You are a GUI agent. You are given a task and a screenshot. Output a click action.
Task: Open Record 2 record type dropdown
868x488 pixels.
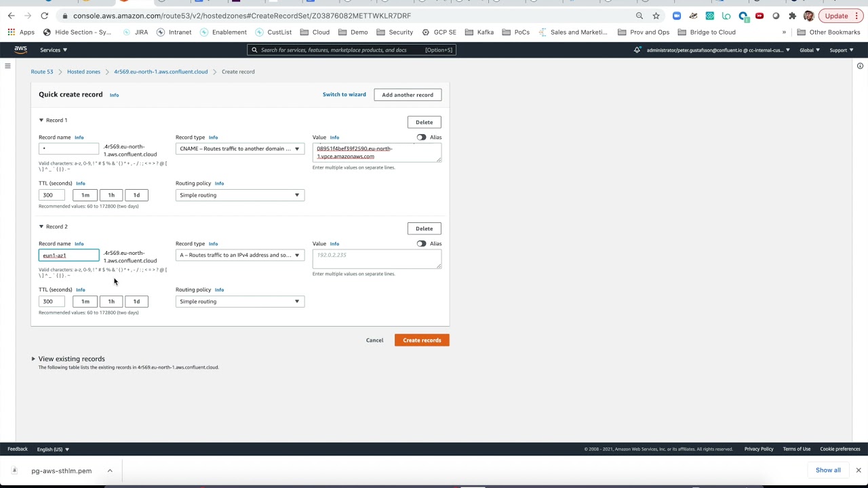pos(240,255)
